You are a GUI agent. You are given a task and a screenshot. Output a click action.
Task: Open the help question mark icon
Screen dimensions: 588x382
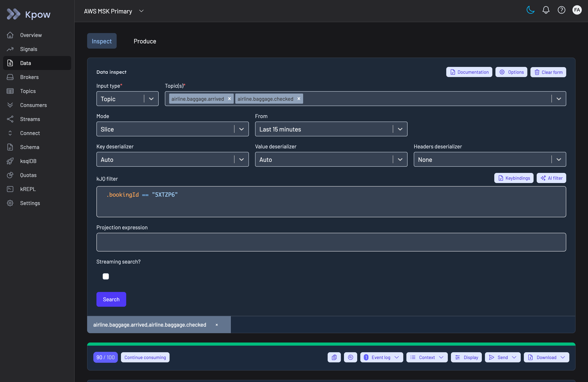[x=562, y=10]
